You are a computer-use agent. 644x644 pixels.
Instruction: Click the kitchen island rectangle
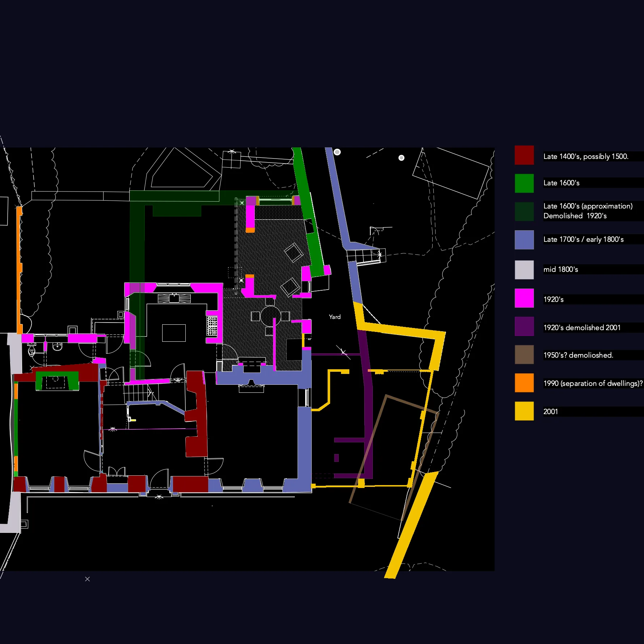pyautogui.click(x=174, y=333)
